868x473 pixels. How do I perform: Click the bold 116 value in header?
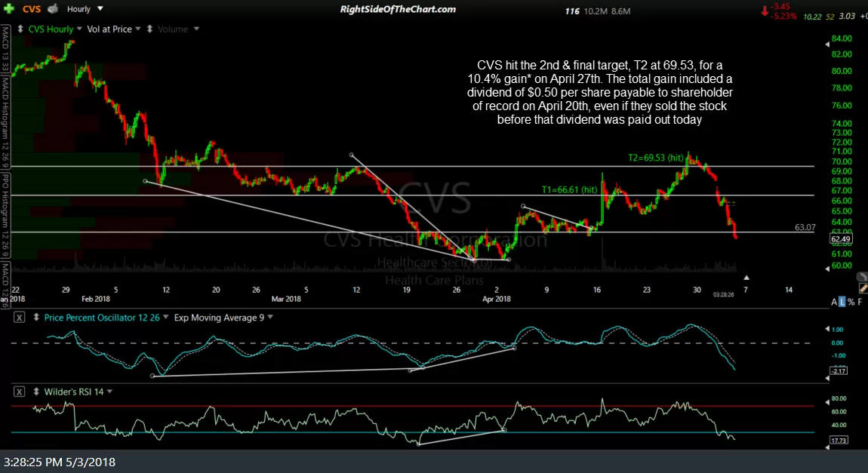[x=572, y=11]
